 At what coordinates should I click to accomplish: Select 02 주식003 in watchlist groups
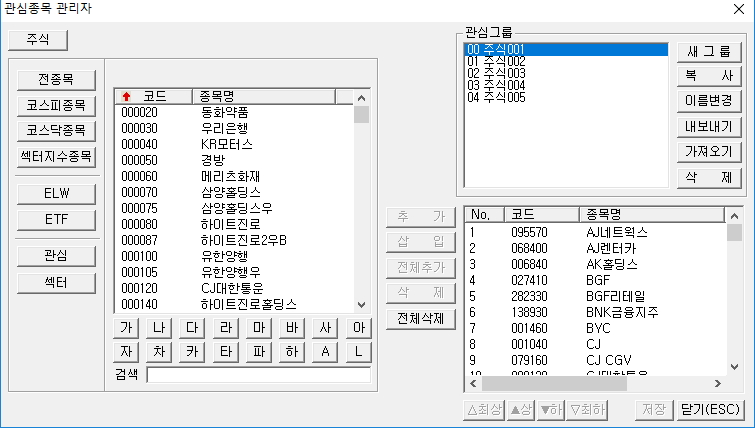[x=496, y=73]
